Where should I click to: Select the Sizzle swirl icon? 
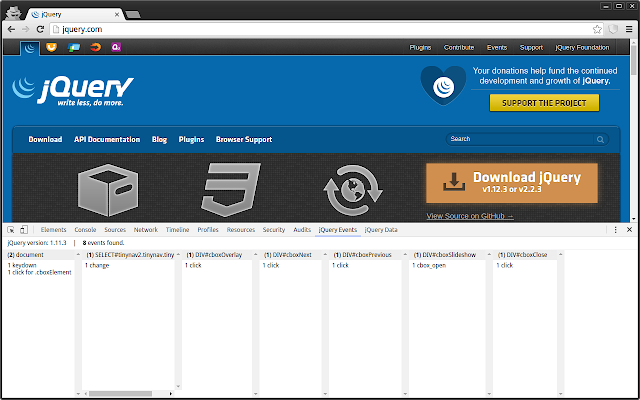coord(95,47)
